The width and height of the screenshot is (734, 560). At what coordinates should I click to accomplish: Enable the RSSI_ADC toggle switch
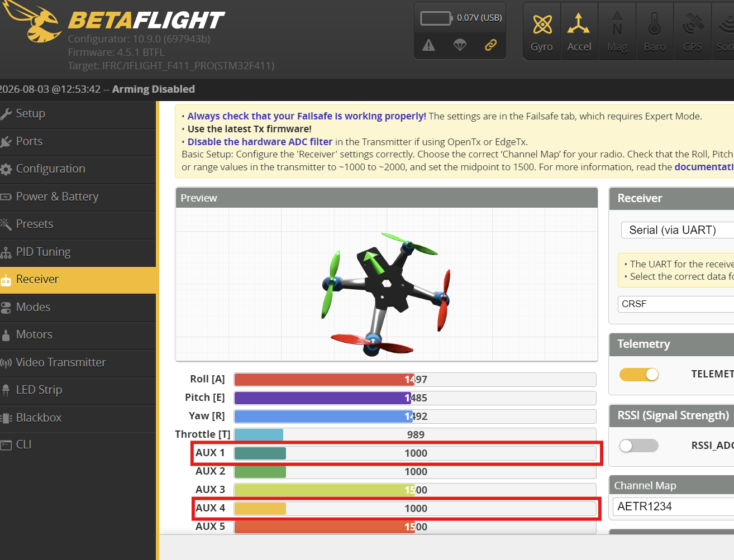(639, 445)
